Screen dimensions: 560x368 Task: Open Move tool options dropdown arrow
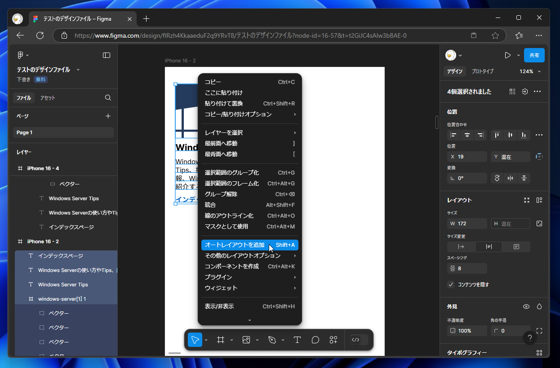[x=206, y=340]
